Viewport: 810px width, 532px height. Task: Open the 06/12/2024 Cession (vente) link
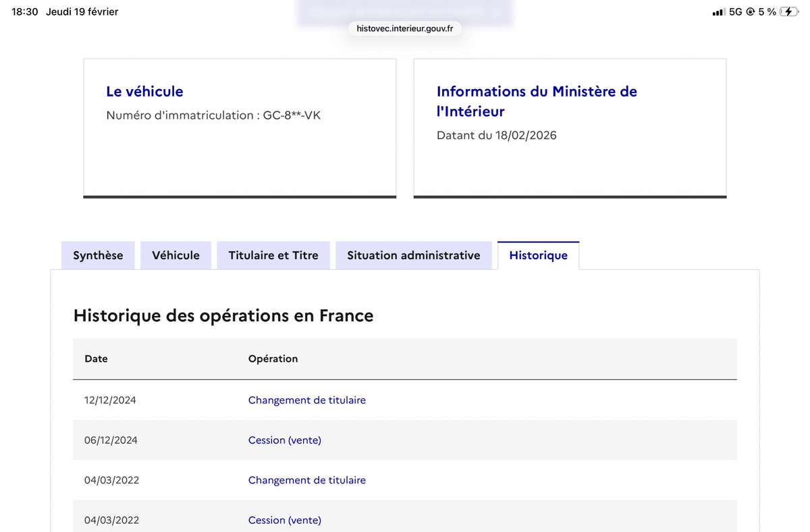click(285, 440)
